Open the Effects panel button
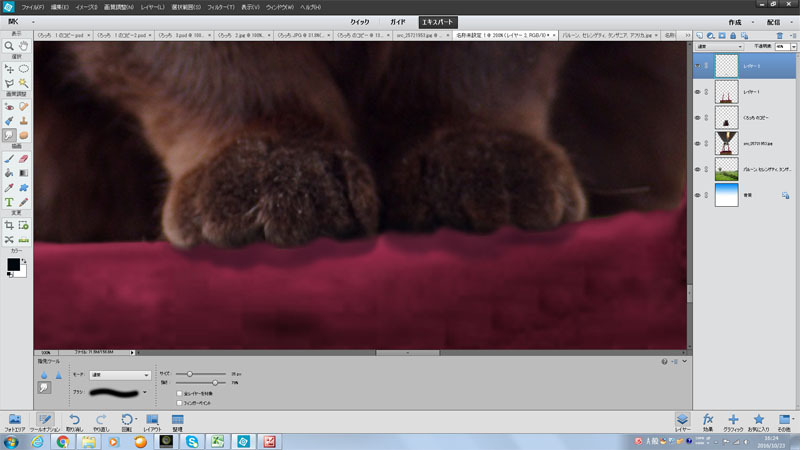 (x=708, y=422)
